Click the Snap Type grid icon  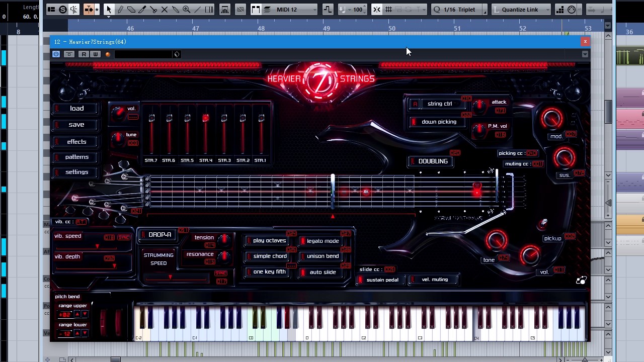pos(388,9)
